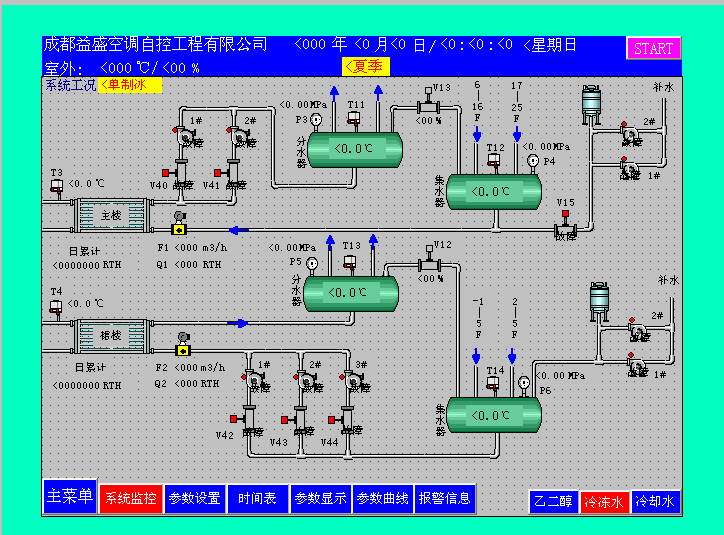Click lower 日累计 <0000000 RTH value
Image resolution: width=724 pixels, height=535 pixels.
(87, 385)
